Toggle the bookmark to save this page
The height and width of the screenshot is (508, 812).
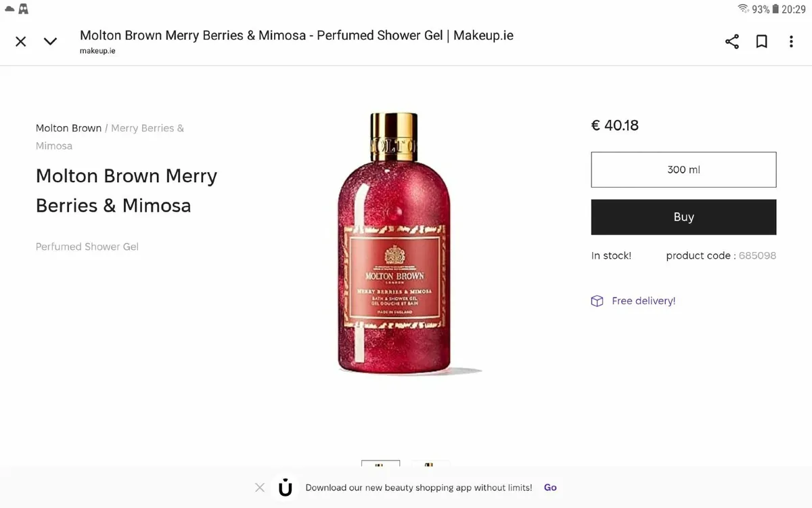pyautogui.click(x=761, y=41)
